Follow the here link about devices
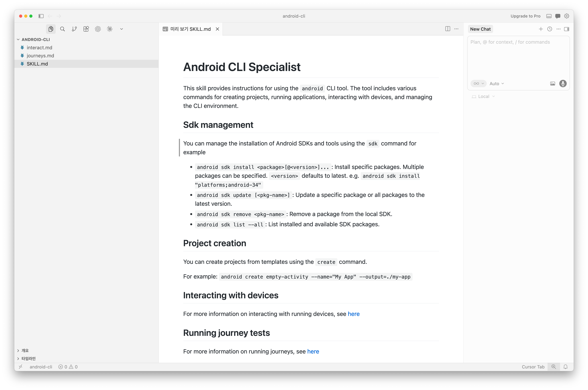This screenshot has width=588, height=390. 353,314
